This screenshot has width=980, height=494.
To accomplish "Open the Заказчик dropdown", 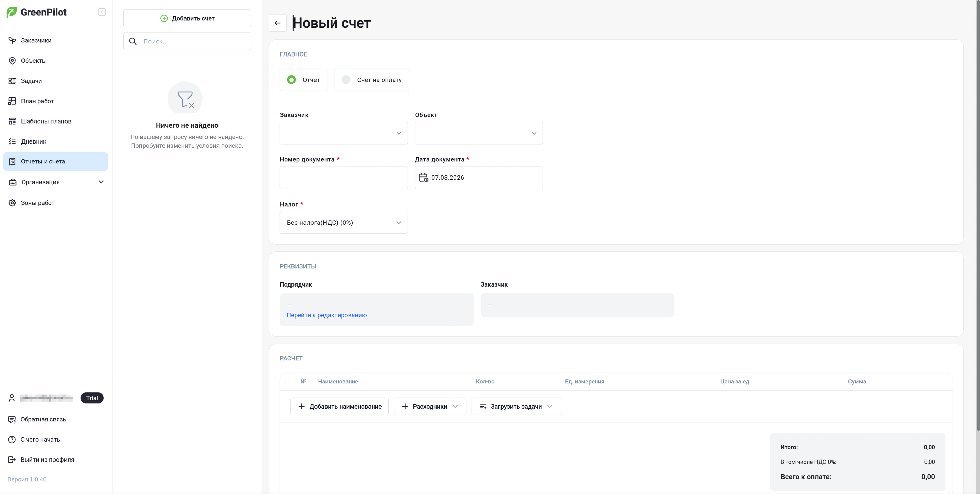I will point(344,133).
